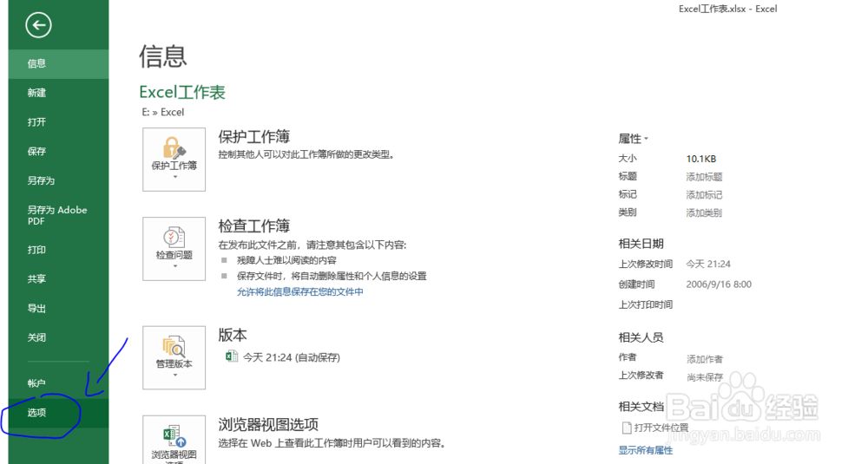Click 打开文件位置 link
868x464 pixels.
tap(661, 428)
